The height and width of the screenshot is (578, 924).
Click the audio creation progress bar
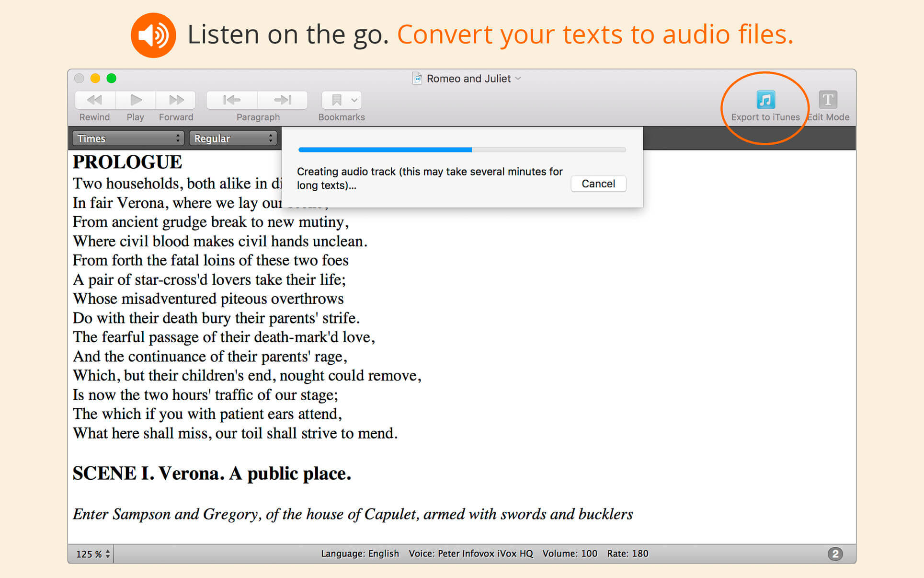pos(462,150)
